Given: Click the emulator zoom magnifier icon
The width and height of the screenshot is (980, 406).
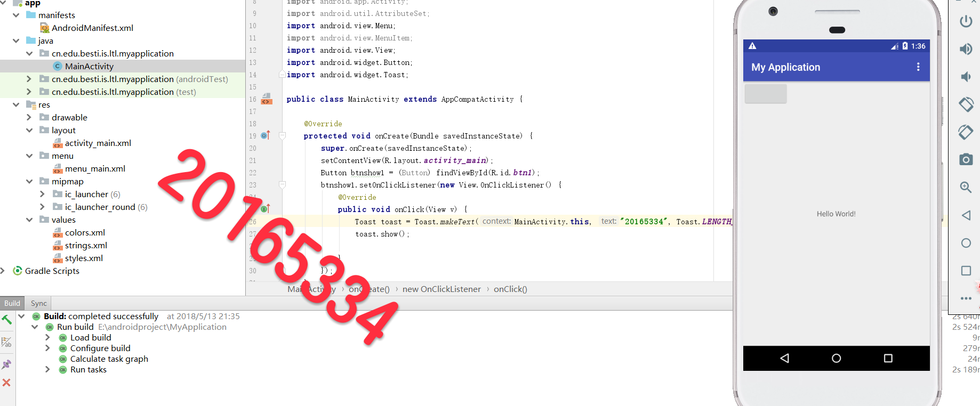Looking at the screenshot, I should coord(966,187).
